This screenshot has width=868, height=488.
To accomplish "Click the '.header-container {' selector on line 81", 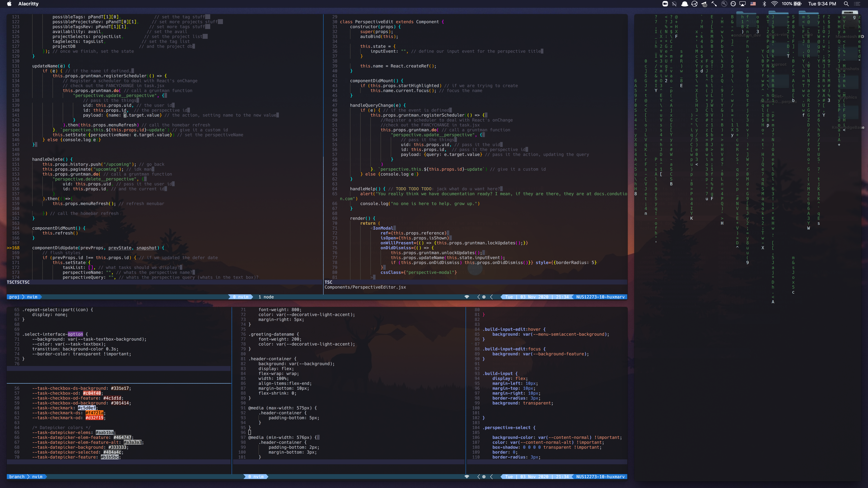I will point(272,359).
